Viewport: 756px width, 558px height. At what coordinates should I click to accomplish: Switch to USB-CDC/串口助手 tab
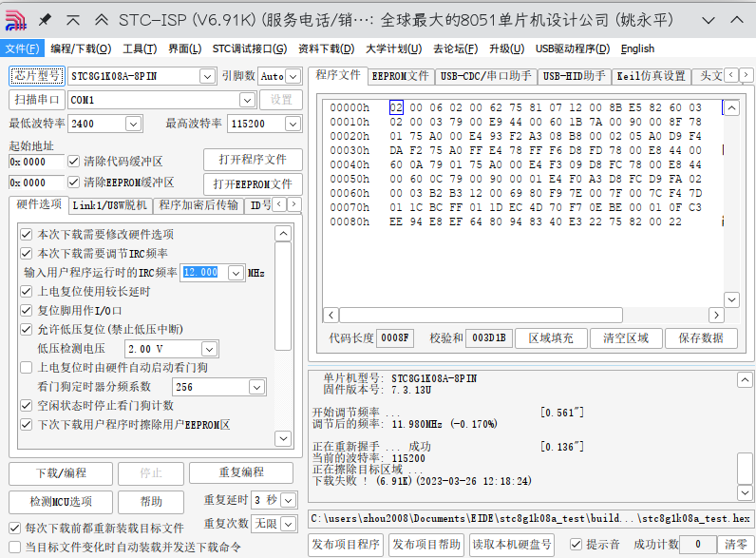(x=485, y=76)
